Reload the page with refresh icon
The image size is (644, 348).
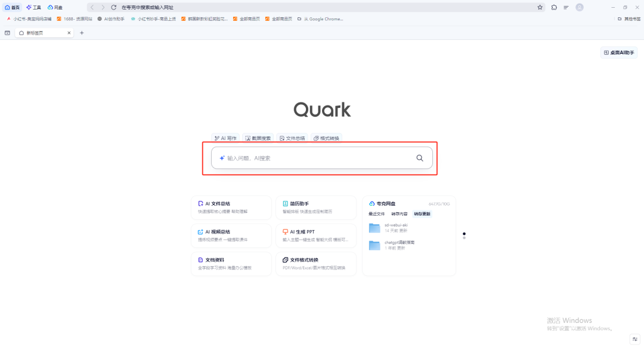(x=114, y=7)
